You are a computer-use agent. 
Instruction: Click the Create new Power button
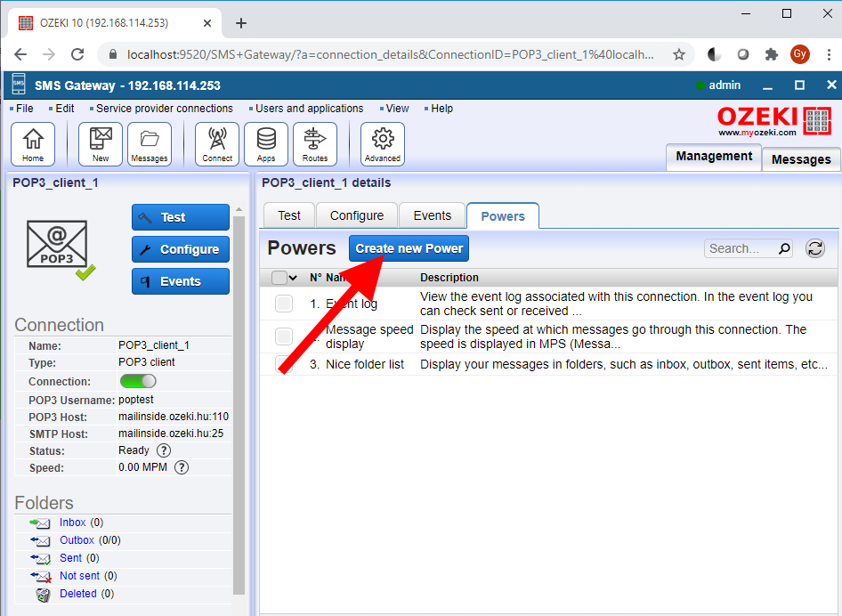[409, 248]
